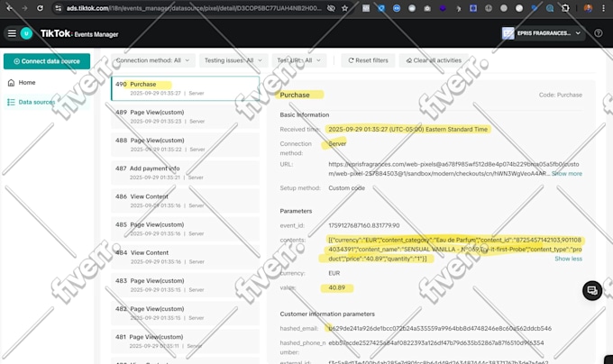Click the camera extension icon in toolbar
The image size is (613, 364).
(427, 8)
